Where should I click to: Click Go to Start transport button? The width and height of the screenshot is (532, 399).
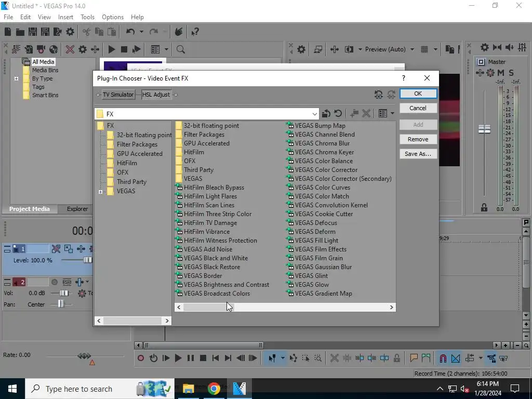[216, 358]
